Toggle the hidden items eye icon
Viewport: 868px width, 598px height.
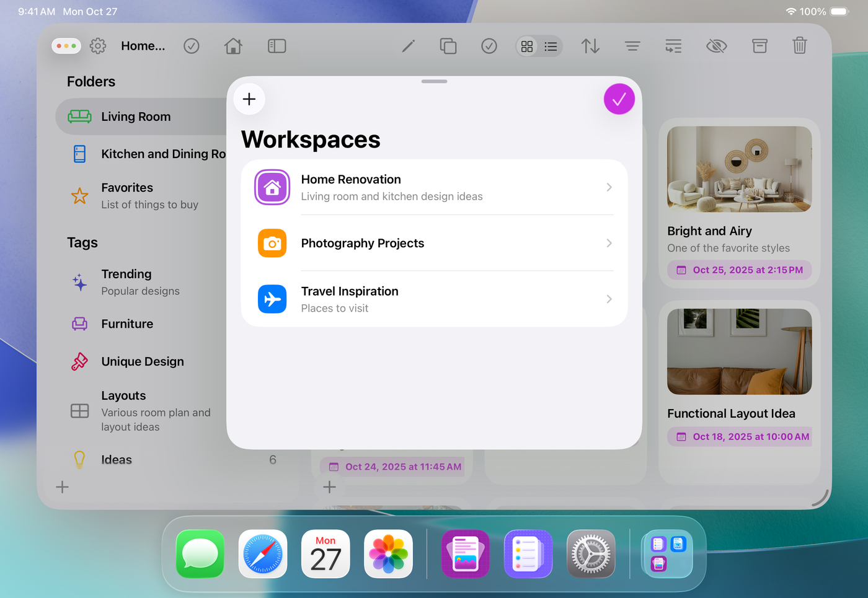click(x=716, y=46)
